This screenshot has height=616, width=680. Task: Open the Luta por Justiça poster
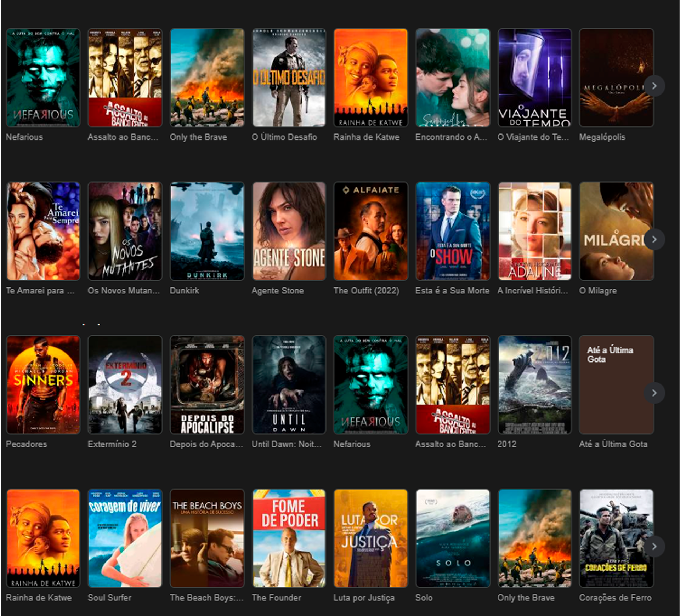point(371,538)
